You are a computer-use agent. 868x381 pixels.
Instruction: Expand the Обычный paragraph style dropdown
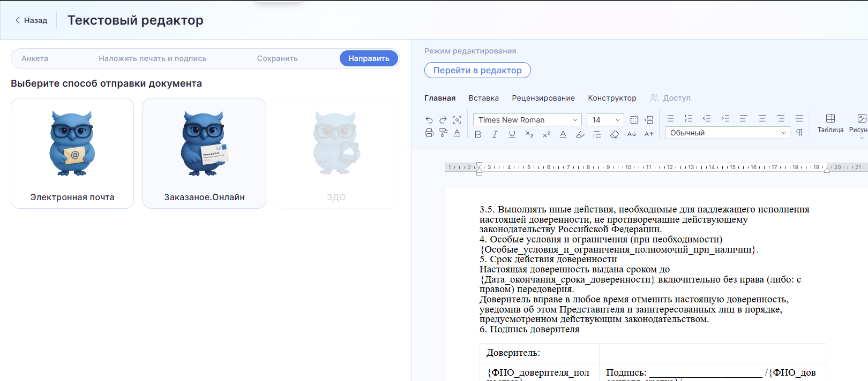727,133
